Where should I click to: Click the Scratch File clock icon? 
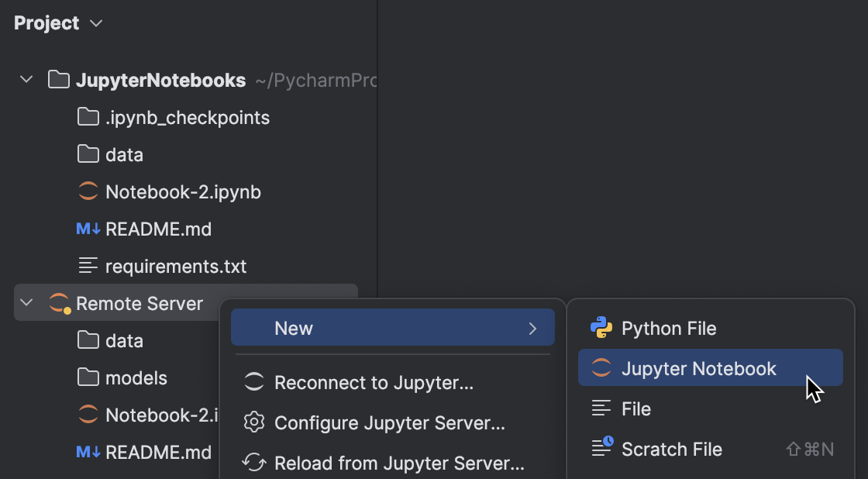(601, 449)
